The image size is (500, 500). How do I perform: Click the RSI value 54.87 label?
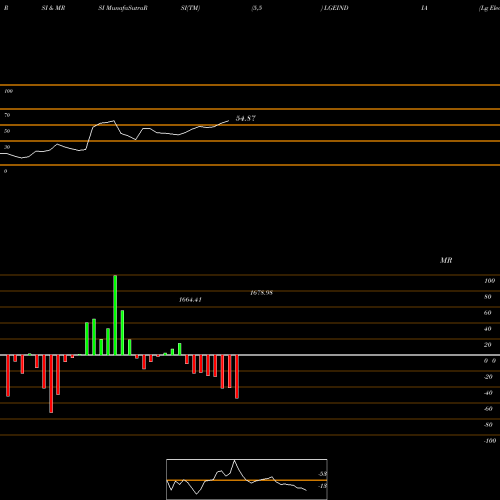click(x=246, y=118)
